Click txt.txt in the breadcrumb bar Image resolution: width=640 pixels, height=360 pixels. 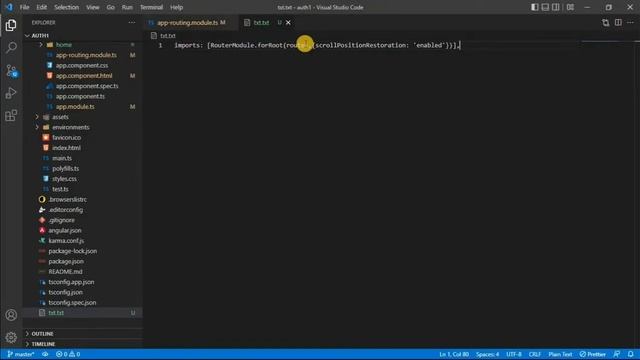(x=167, y=36)
